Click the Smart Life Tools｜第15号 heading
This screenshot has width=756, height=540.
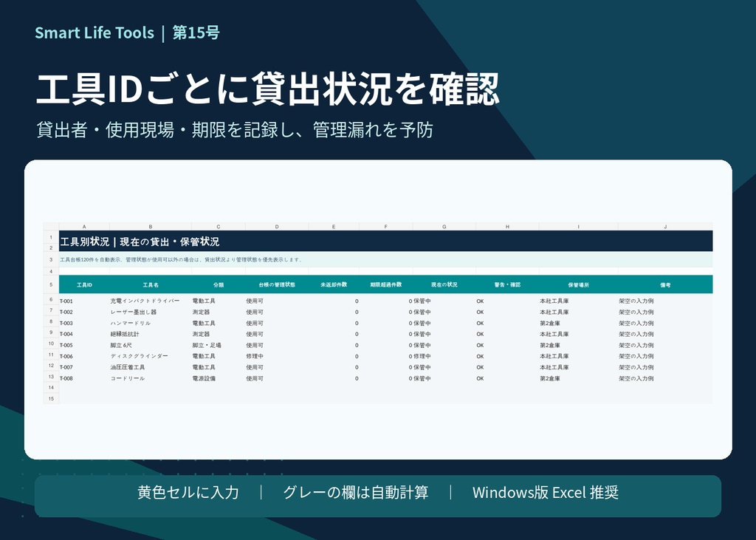point(127,33)
